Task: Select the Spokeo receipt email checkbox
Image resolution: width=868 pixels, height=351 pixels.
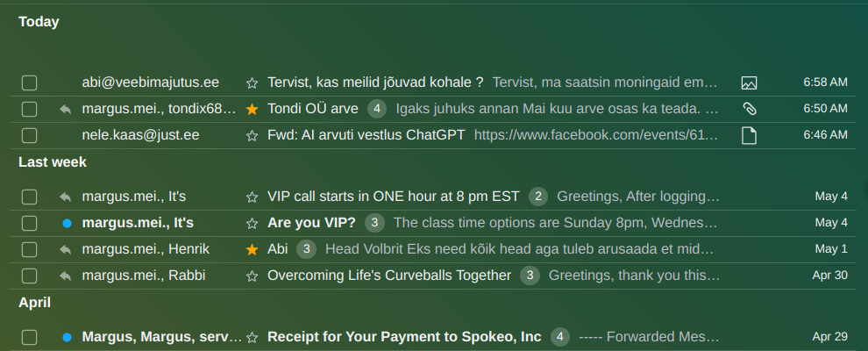Action: (x=30, y=337)
